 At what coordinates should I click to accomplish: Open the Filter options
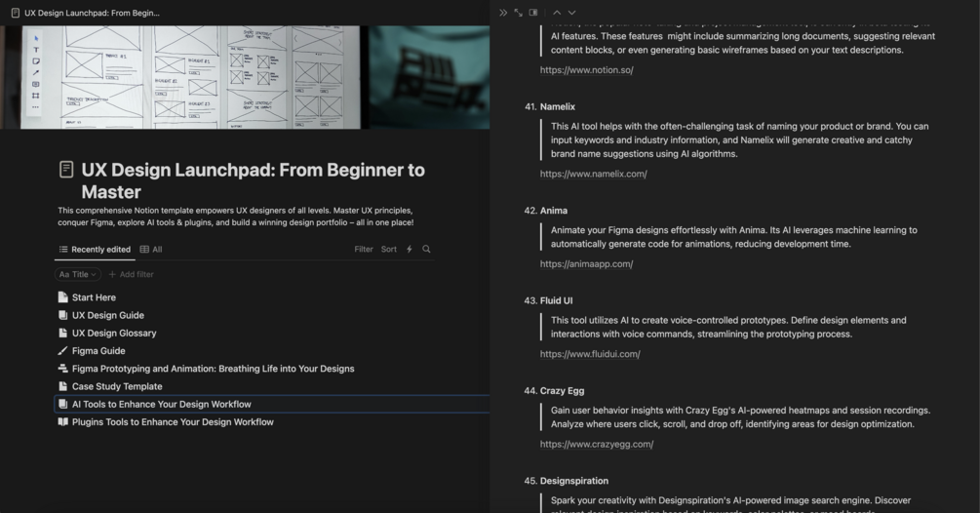click(x=364, y=249)
